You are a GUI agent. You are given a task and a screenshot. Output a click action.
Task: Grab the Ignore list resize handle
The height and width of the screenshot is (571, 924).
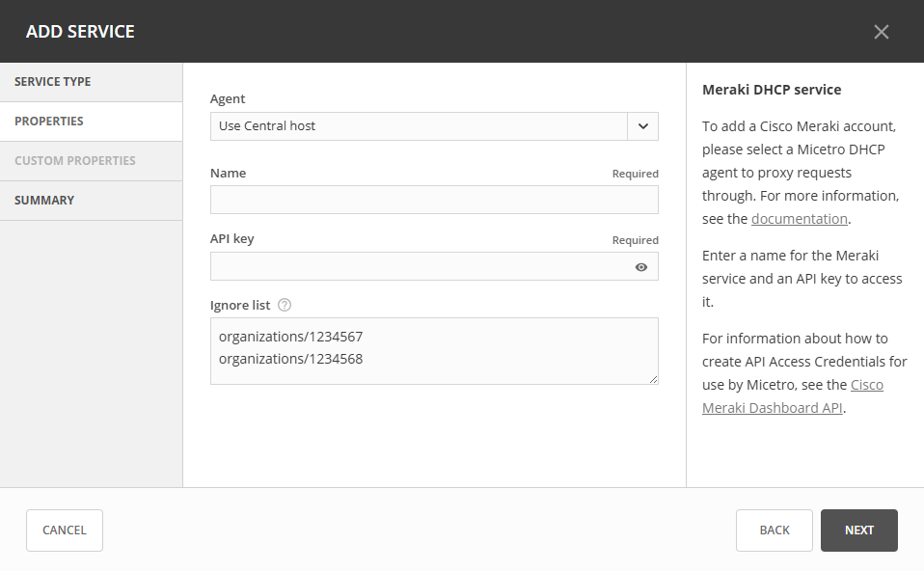[x=654, y=380]
